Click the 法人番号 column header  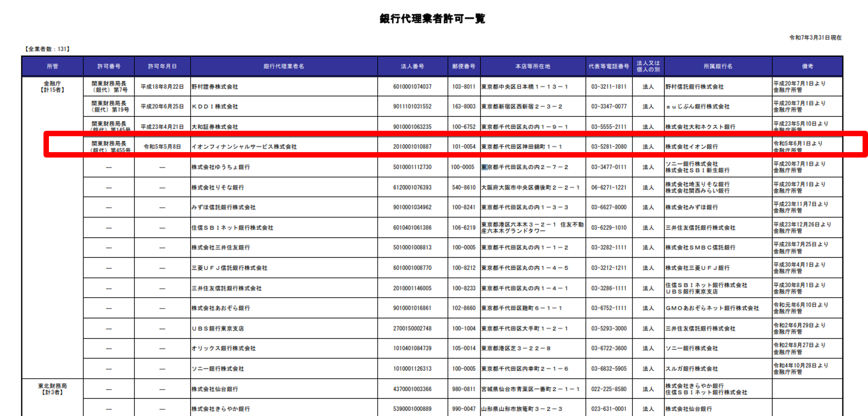[x=412, y=66]
